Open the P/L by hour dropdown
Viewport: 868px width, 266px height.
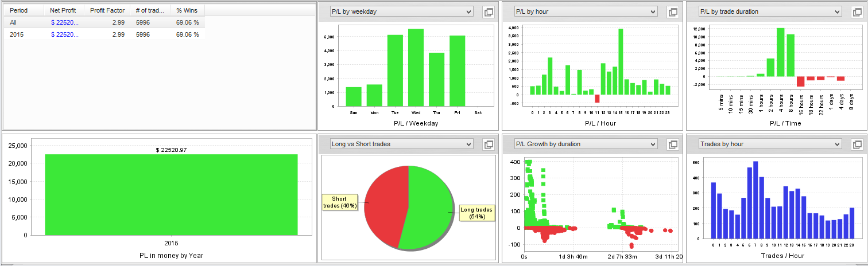coord(586,11)
